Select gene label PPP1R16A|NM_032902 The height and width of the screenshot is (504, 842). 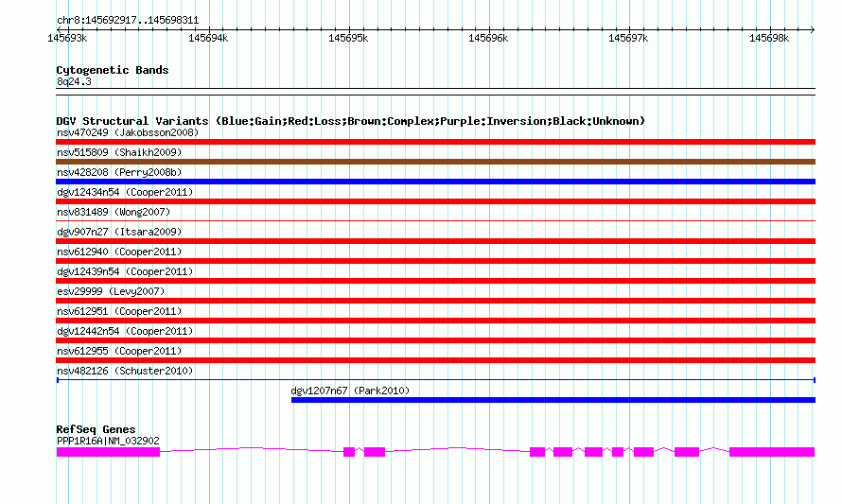point(108,441)
